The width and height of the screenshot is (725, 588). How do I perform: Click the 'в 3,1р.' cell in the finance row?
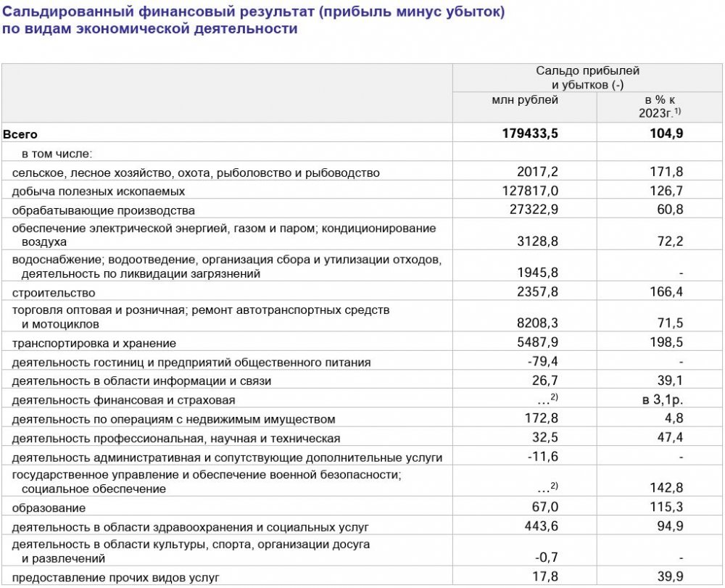point(663,399)
